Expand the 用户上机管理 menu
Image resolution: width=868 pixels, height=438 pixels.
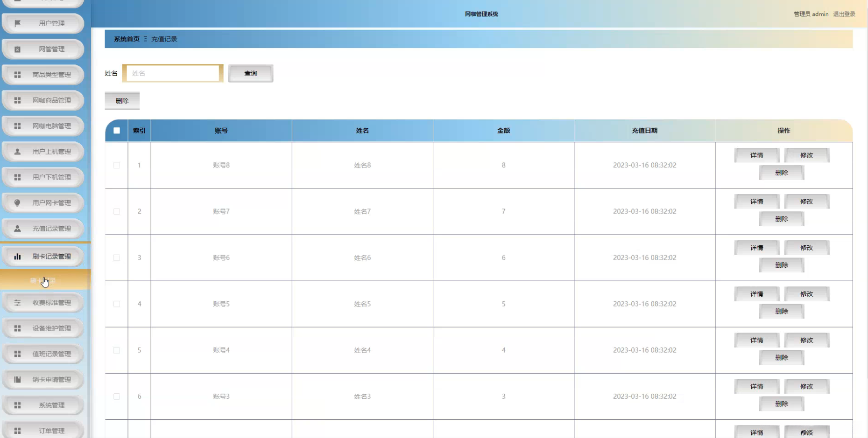tap(43, 152)
